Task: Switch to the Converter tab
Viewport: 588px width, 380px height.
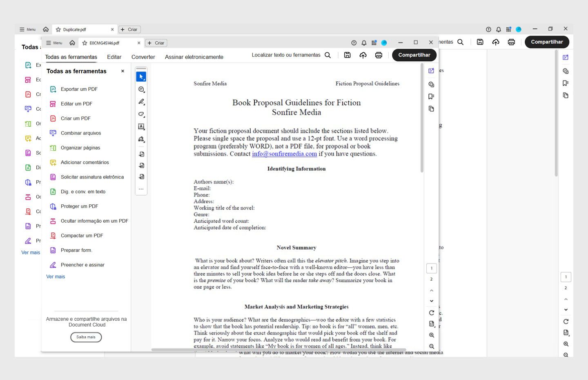Action: click(x=143, y=57)
